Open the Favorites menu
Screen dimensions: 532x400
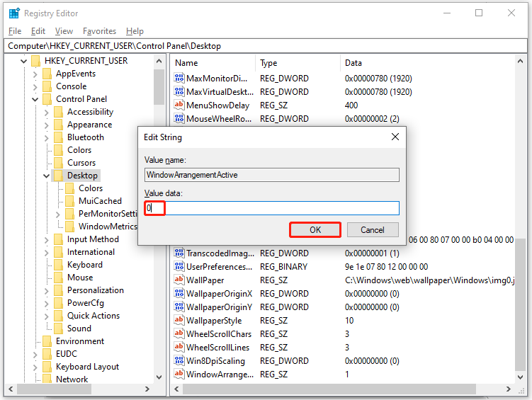(99, 31)
